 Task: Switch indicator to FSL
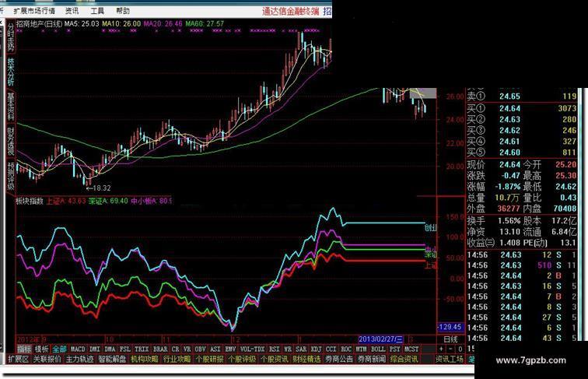[125, 349]
